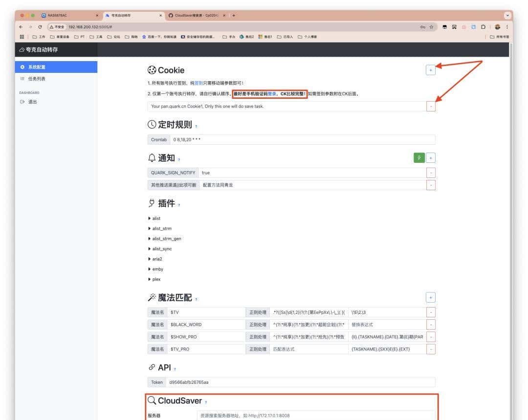The width and height of the screenshot is (528, 420).
Task: Click the help icon next to CloudSaver
Action: pos(206,402)
